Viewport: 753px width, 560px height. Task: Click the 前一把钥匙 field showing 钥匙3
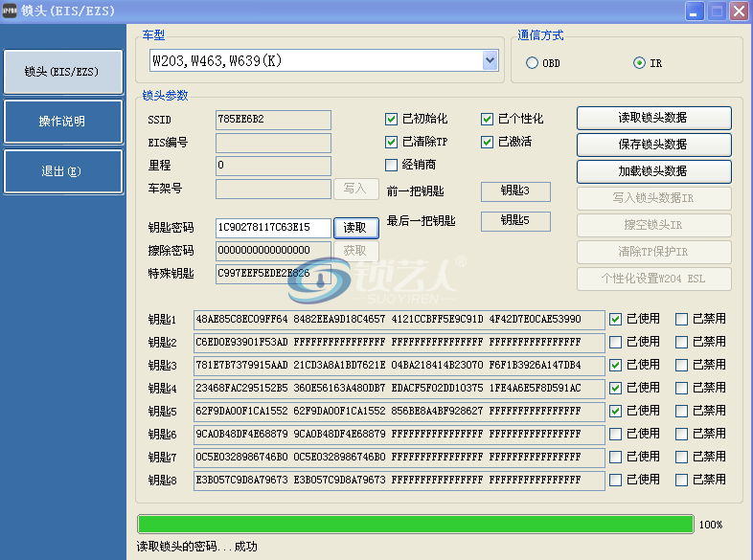[x=515, y=191]
